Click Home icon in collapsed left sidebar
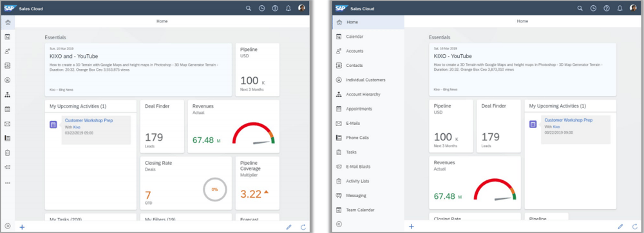Screen dimensions: 644x233 click(7, 22)
